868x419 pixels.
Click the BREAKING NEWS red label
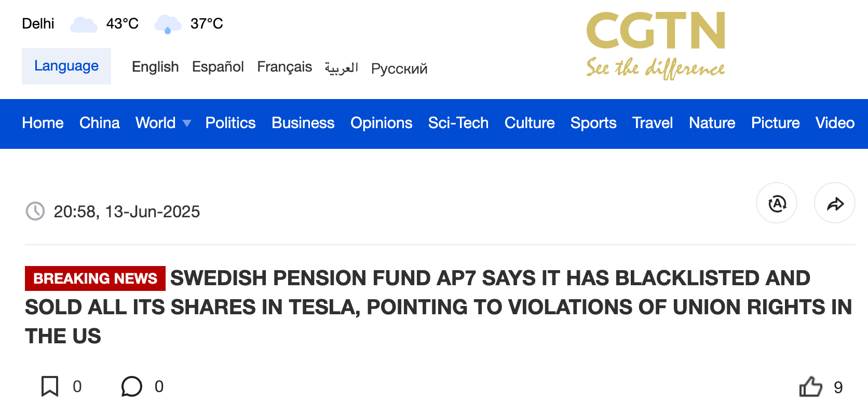[x=95, y=278]
